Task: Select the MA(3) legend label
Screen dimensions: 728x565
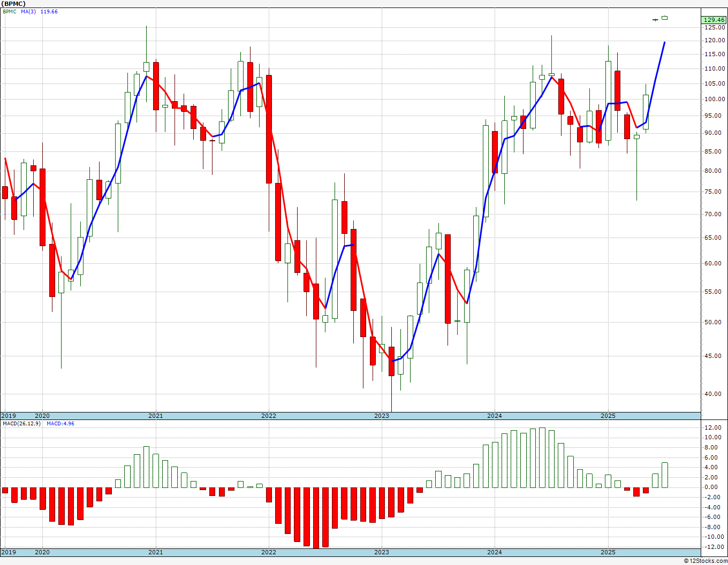Action: click(x=28, y=11)
